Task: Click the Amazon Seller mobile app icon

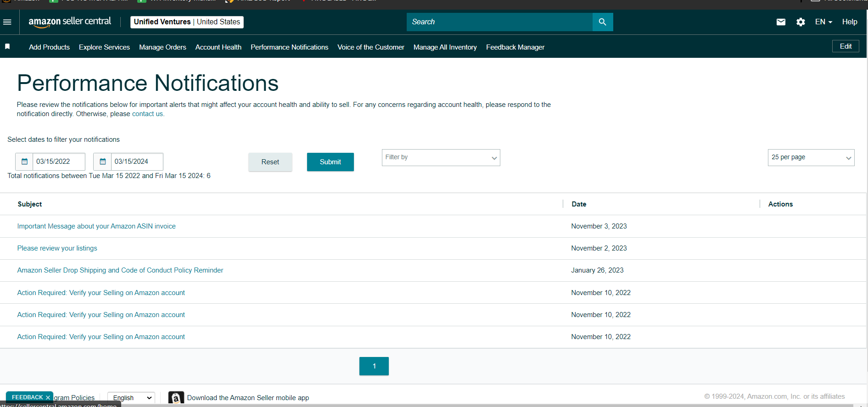Action: click(176, 398)
